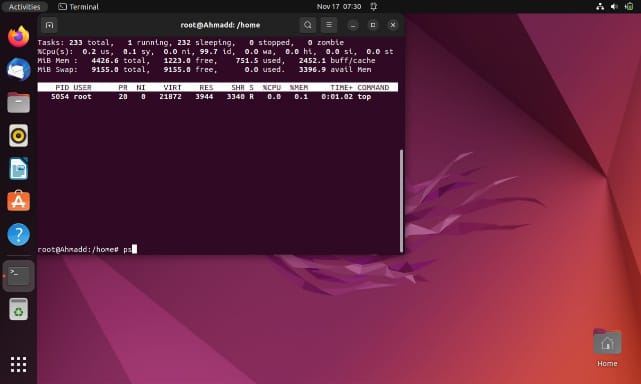Click the %MEM column header
The image size is (641, 384).
tap(299, 88)
